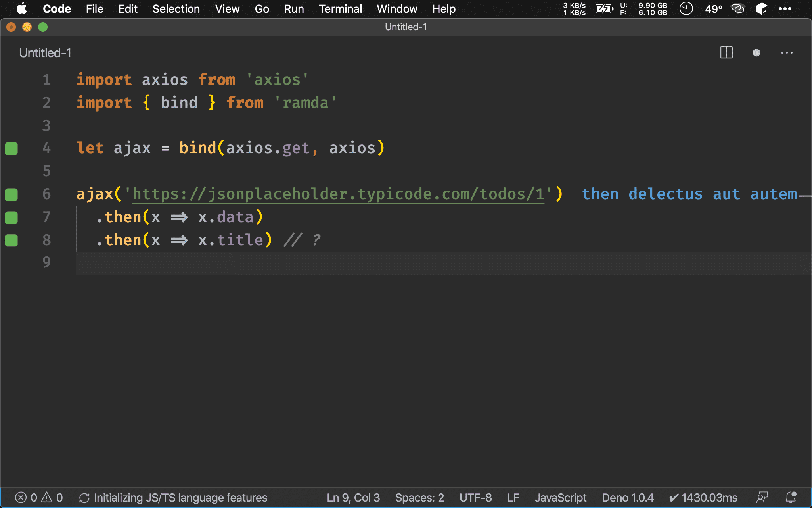Image resolution: width=812 pixels, height=508 pixels.
Task: Change indentation via 'Spaces: 2'
Action: coord(419,498)
